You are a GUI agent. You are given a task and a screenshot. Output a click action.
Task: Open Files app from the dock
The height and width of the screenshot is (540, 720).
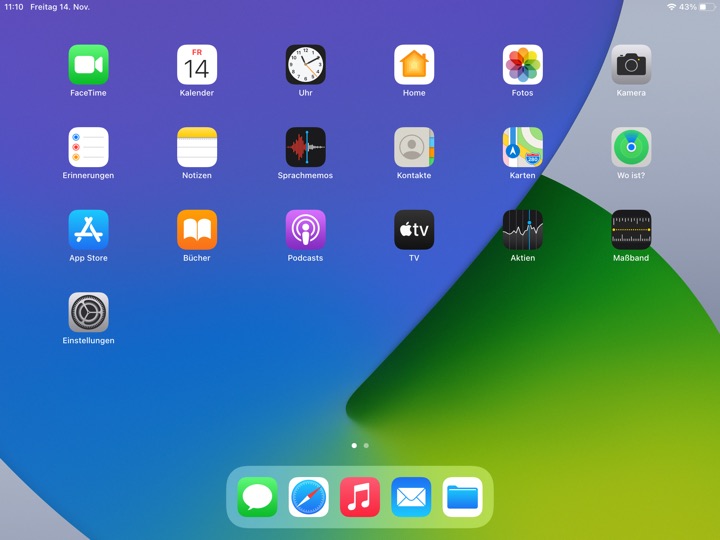point(462,497)
